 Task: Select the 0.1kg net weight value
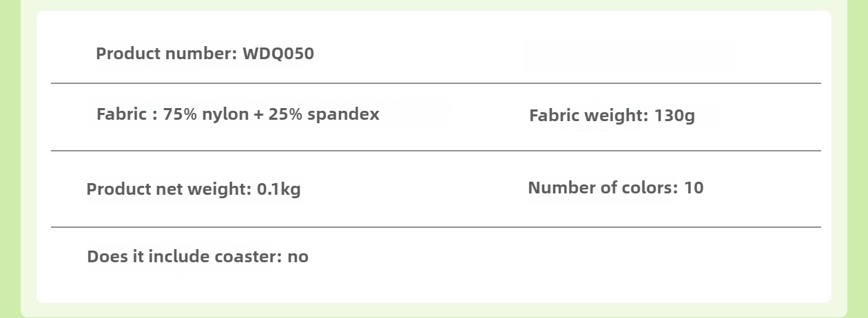(279, 189)
